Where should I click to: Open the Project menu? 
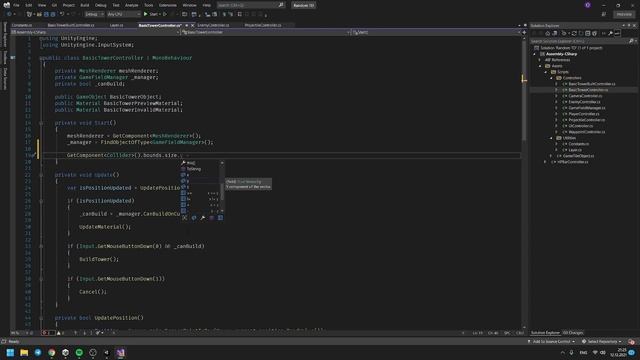click(x=69, y=5)
